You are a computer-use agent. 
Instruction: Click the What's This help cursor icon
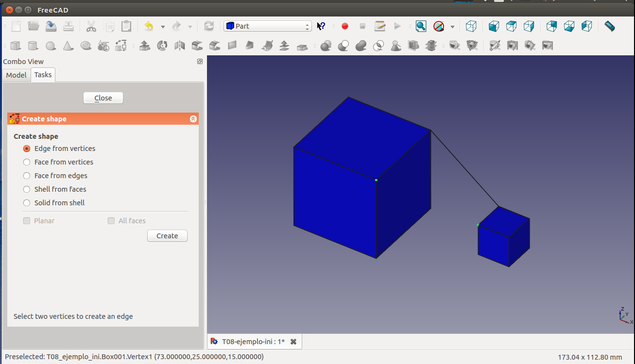pos(321,26)
